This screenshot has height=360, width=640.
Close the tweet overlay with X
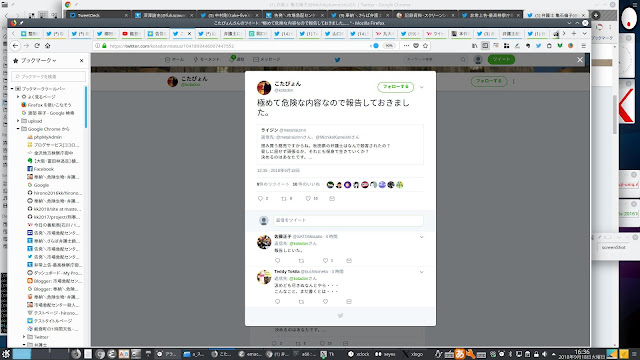point(580,60)
